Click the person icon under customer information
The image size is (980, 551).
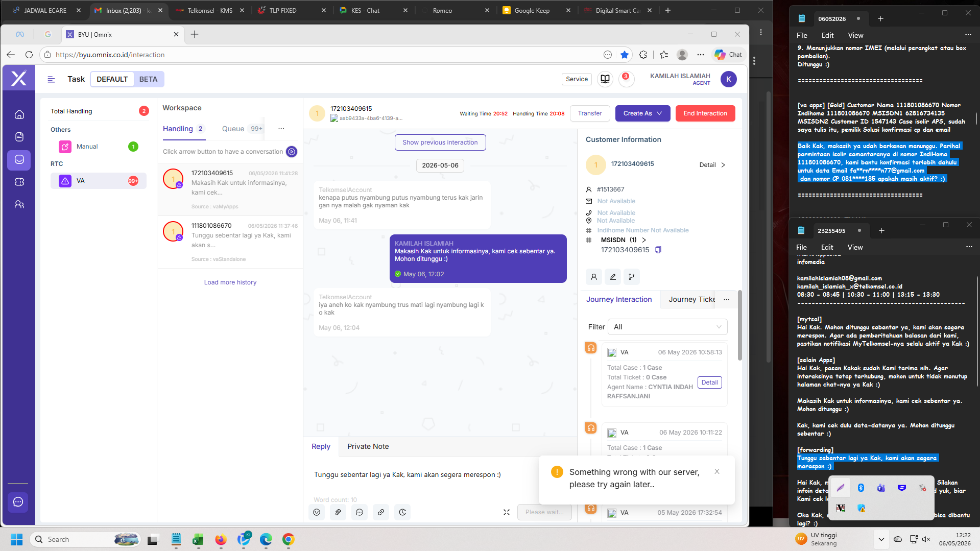[x=594, y=277]
